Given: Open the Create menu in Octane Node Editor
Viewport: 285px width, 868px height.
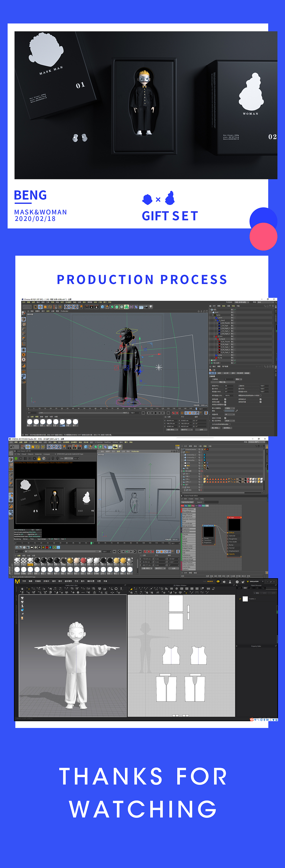Looking at the screenshot, I should [x=191, y=499].
